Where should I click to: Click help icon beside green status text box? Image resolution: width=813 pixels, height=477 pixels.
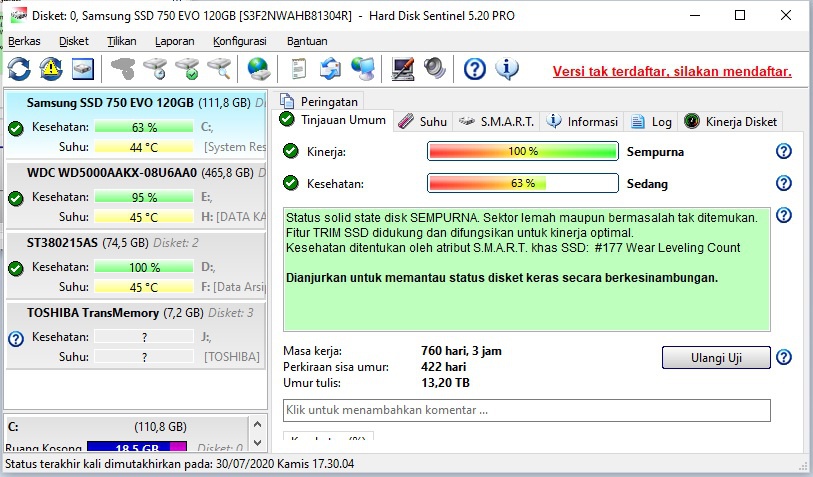click(x=783, y=215)
